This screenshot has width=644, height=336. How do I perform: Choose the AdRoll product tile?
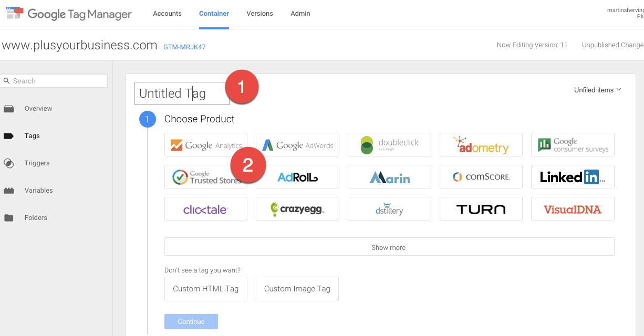[x=297, y=177]
